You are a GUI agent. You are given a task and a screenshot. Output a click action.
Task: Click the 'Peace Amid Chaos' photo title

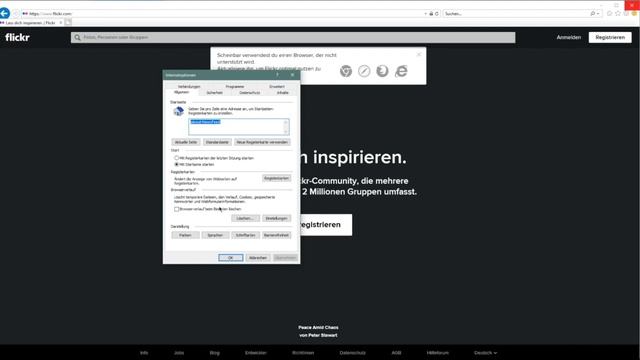point(318,327)
